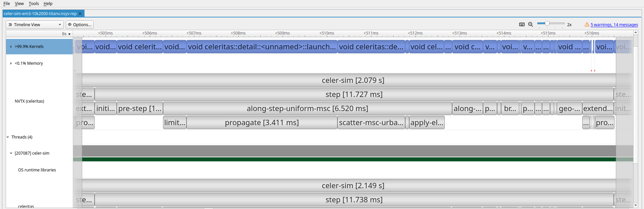Expand the >99.9% Kernels row
Viewport: 644px width, 209px height.
tap(11, 47)
